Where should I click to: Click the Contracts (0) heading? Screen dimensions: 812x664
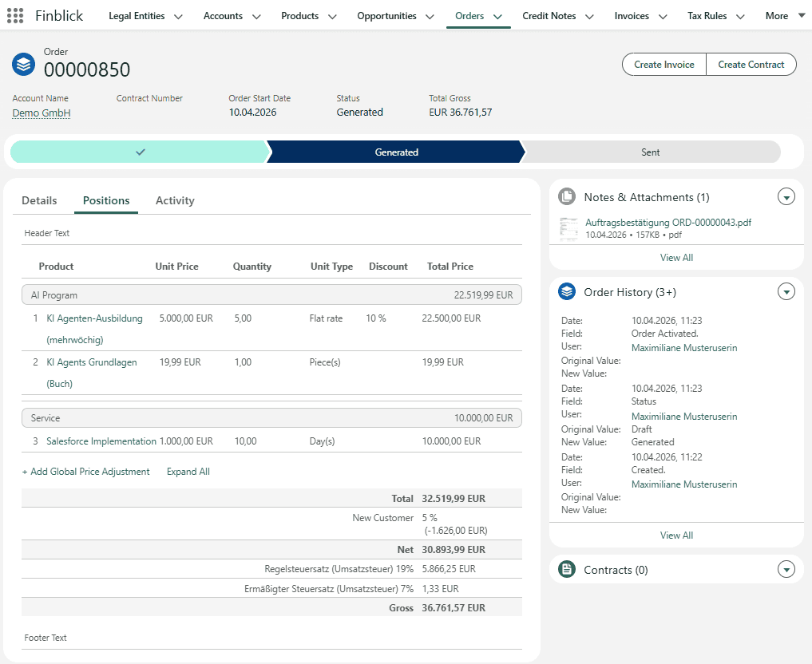pyautogui.click(x=616, y=570)
